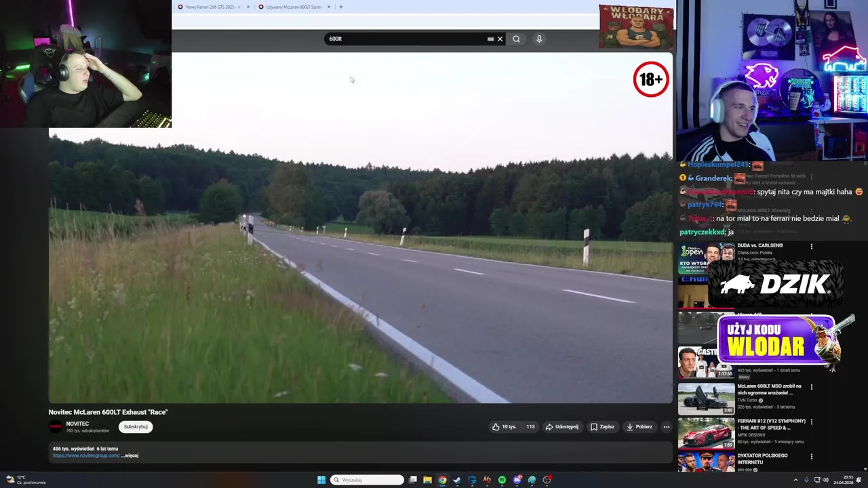Open Steam from the taskbar
Image resolution: width=868 pixels, height=488 pixels.
(x=457, y=480)
